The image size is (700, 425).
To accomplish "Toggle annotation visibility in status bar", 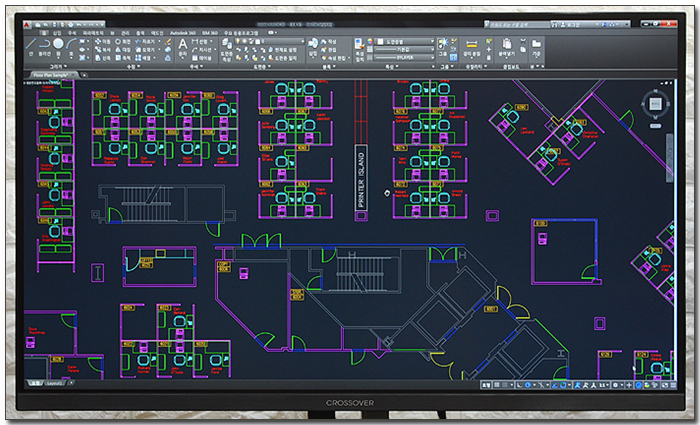I will coord(577,385).
